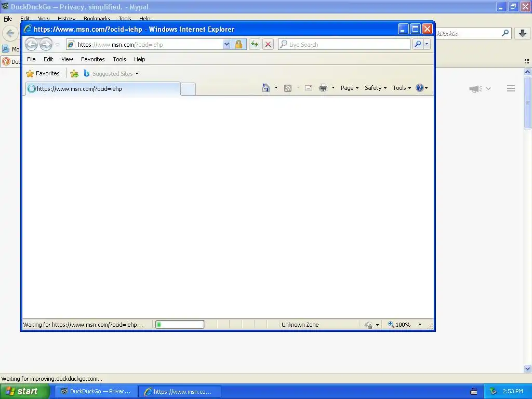This screenshot has height=399, width=532.
Task: Open the Page command menu
Action: click(x=350, y=88)
